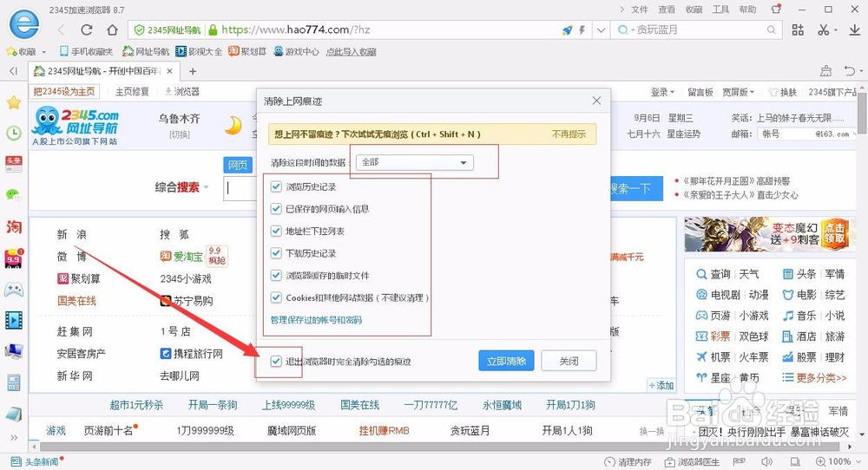The height and width of the screenshot is (470, 868).
Task: Click the scissors screenshot tool icon
Action: (x=824, y=29)
